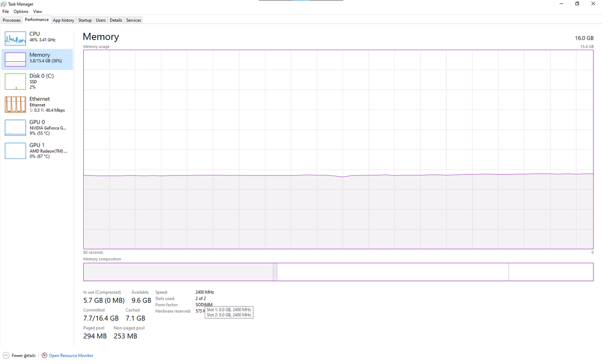The width and height of the screenshot is (602, 364).
Task: Click the Resource Monitor icon
Action: (45, 355)
